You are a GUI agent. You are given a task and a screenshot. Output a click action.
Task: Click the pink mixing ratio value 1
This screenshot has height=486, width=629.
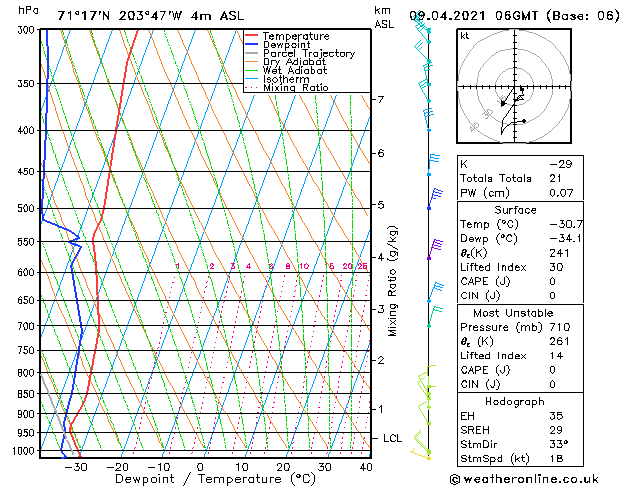[177, 266]
